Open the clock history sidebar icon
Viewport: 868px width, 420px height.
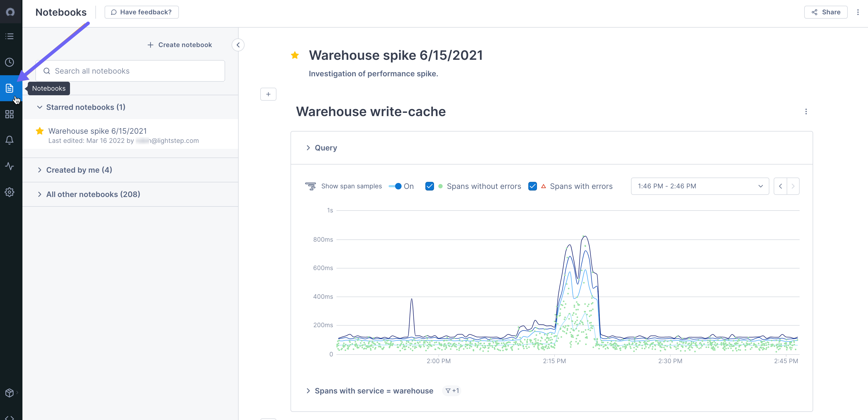9,63
